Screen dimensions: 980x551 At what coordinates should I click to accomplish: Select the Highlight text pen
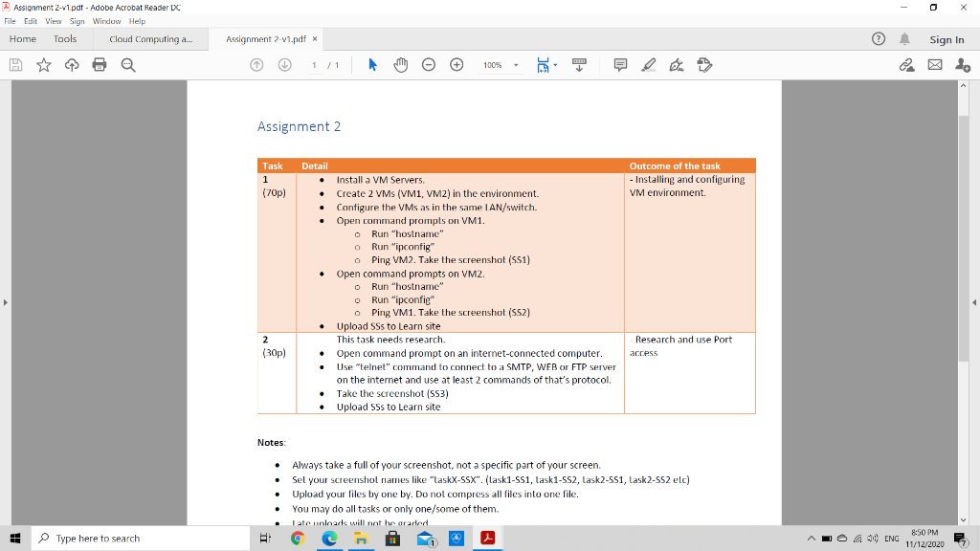click(x=649, y=65)
